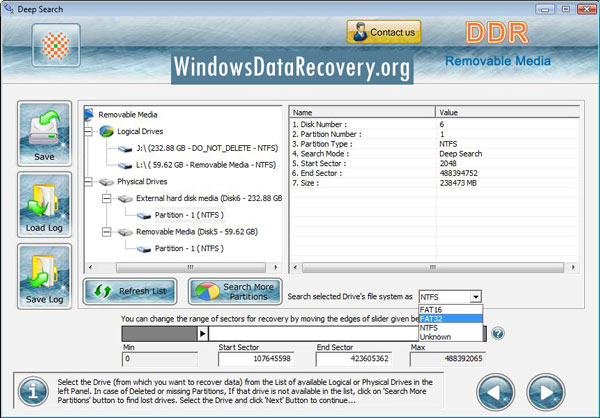Select J:\ DO_NOT_DELETE NTFS drive

point(207,148)
